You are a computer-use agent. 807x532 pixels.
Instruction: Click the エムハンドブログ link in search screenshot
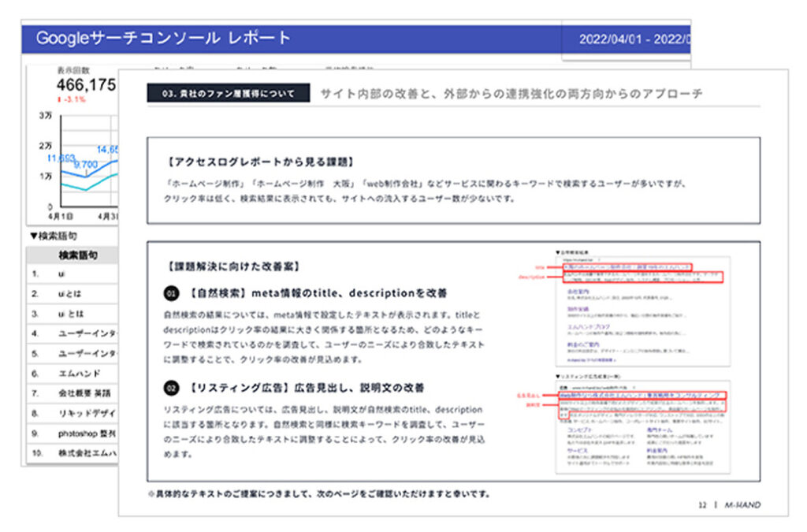pyautogui.click(x=588, y=327)
